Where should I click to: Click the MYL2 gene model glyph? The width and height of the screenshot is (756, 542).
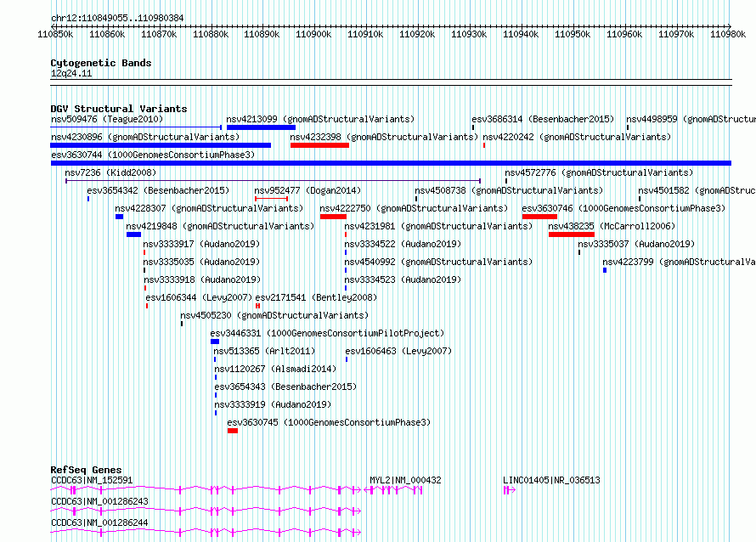pyautogui.click(x=393, y=490)
